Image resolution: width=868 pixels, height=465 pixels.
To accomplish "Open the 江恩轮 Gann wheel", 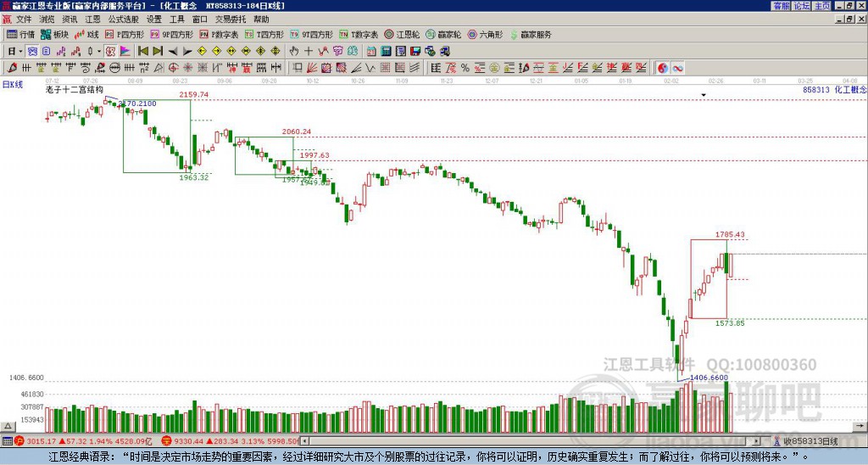I will coord(402,34).
